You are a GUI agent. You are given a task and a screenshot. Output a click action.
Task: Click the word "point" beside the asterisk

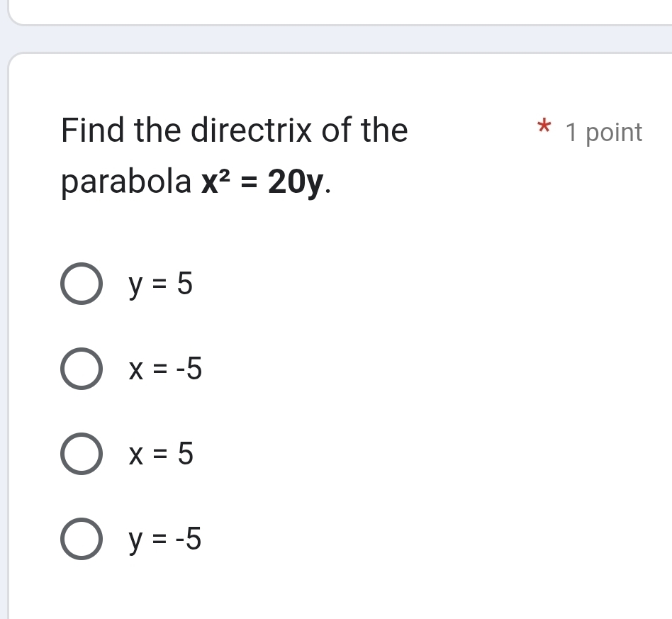tap(615, 133)
